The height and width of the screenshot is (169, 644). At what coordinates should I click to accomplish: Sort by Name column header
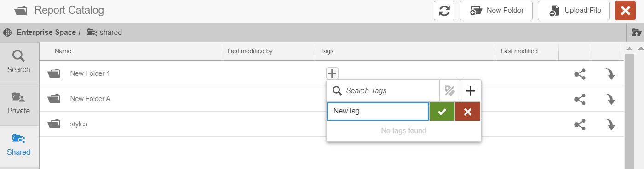coord(63,51)
